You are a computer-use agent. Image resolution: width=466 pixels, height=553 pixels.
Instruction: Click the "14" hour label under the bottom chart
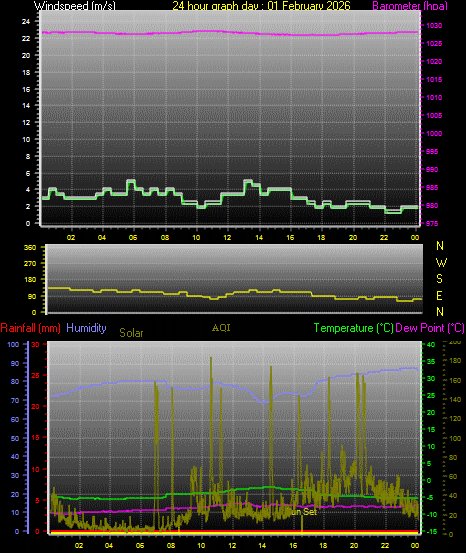coord(262,545)
